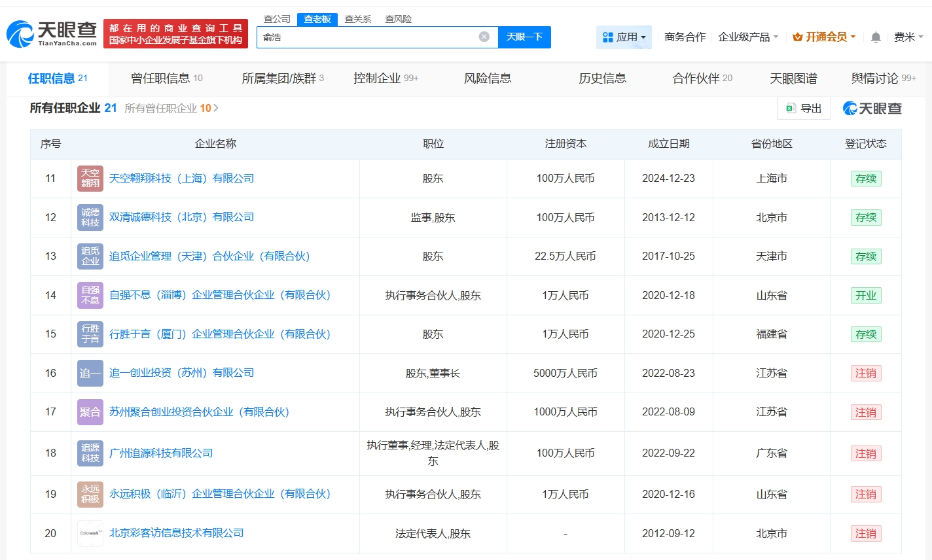This screenshot has width=932, height=560.
Task: Switch to the 曾任职信息 tab
Action: (166, 79)
